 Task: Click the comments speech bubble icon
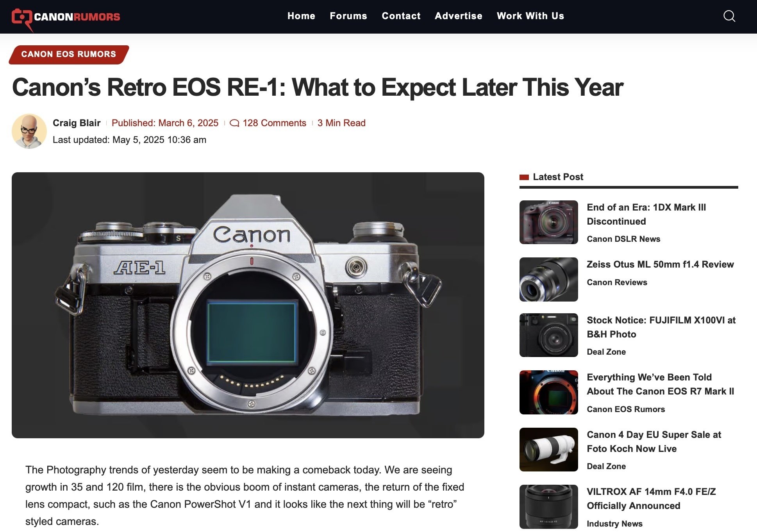point(234,123)
